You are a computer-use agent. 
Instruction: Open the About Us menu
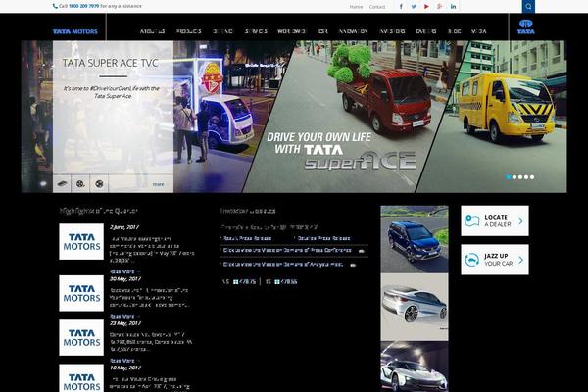click(x=152, y=31)
